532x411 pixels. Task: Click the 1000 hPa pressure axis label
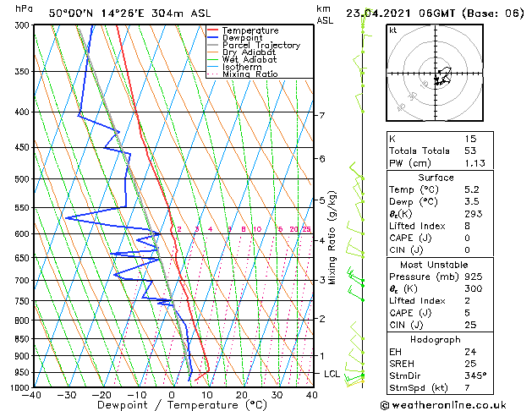(x=20, y=387)
